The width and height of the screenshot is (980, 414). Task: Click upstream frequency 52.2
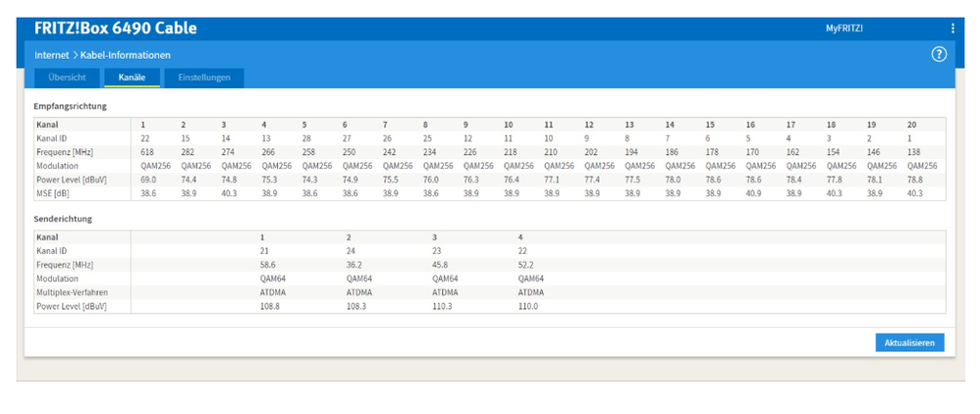pos(525,265)
